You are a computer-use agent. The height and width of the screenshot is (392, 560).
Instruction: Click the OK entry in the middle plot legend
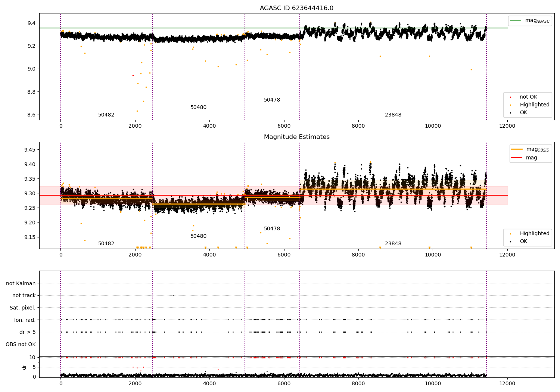[519, 242]
